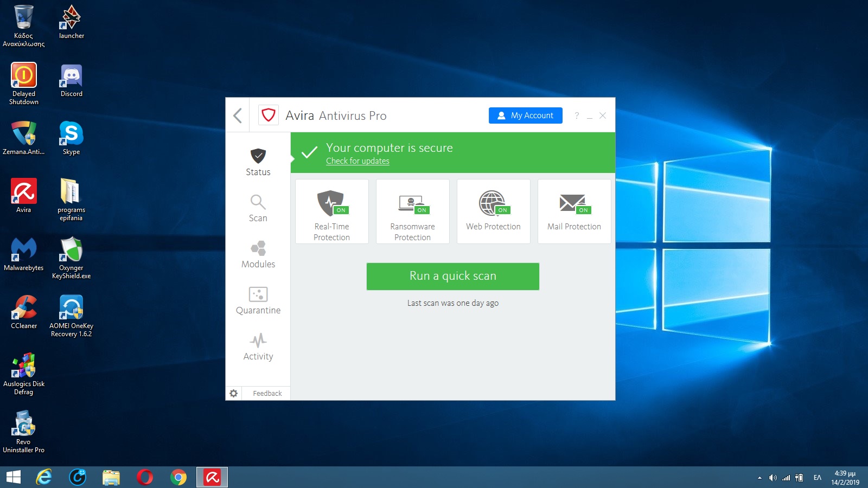868x488 pixels.
Task: Open Ransomware Protection tile
Action: [413, 211]
